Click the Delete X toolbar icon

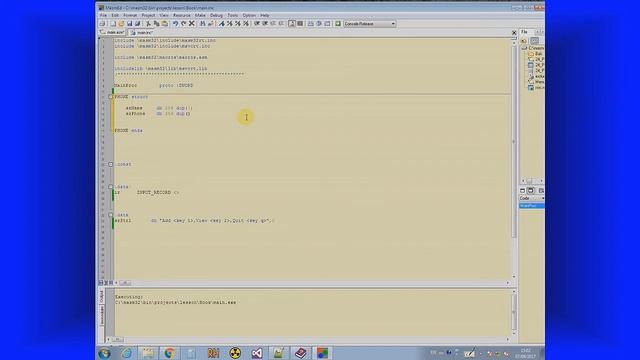click(191, 24)
